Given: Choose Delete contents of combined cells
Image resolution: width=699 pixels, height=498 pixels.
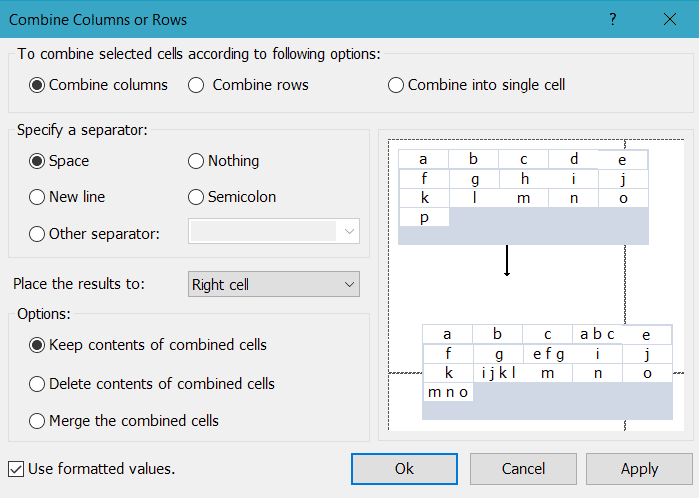Looking at the screenshot, I should pyautogui.click(x=37, y=384).
